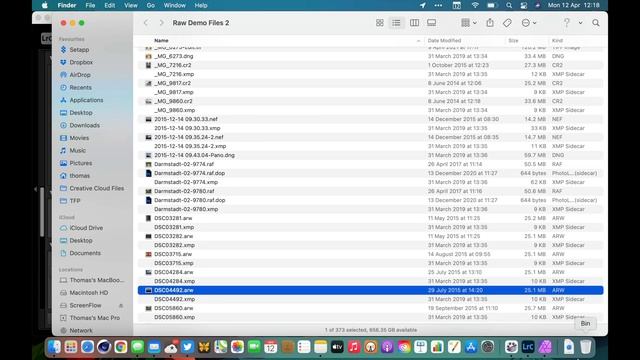This screenshot has height=360, width=640.
Task: Sort by the Size column header
Action: (x=513, y=40)
